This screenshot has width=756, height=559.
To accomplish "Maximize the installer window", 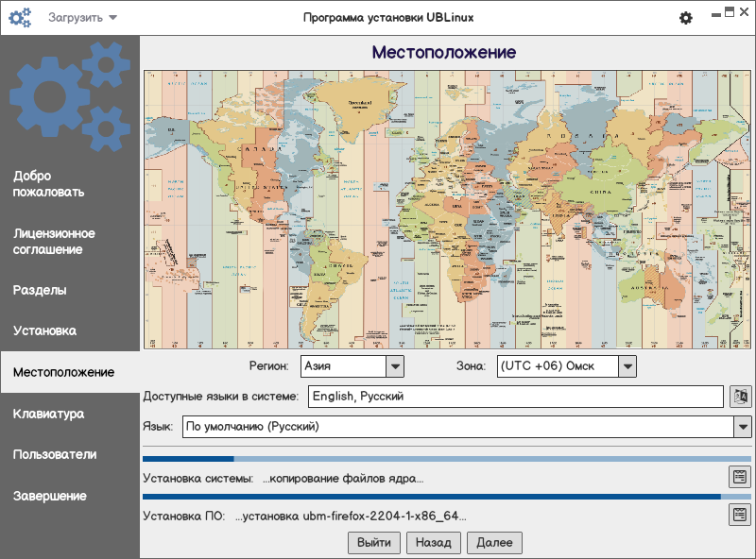I will tap(729, 12).
